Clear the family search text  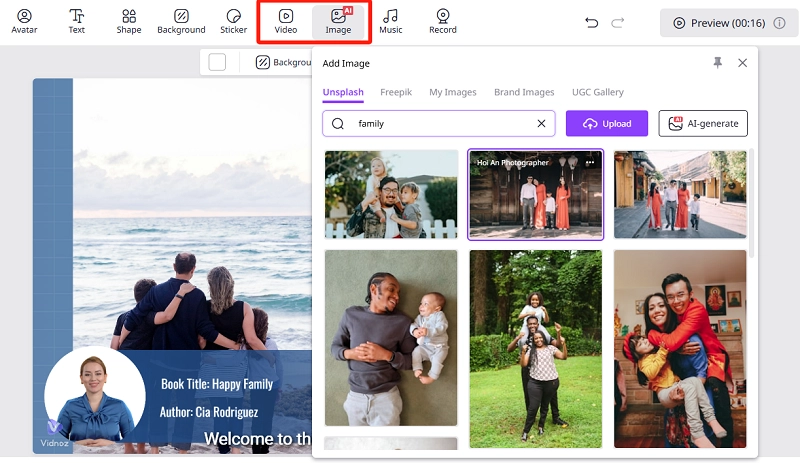(x=541, y=124)
